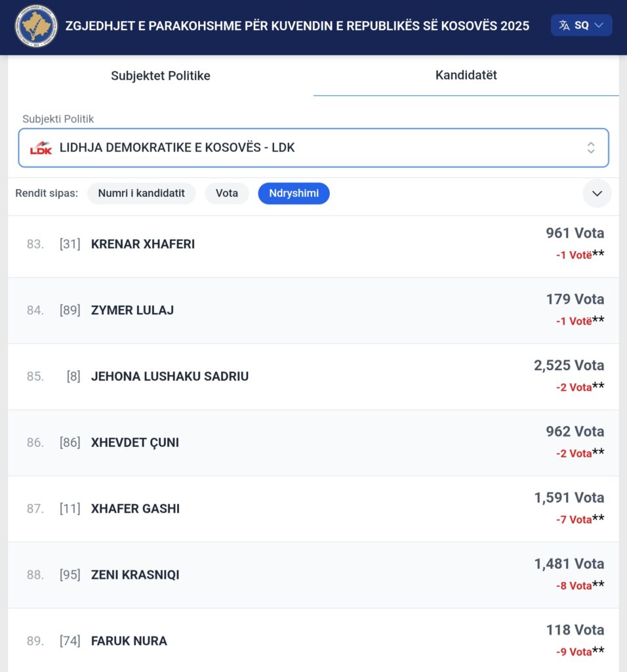Open the Subjekti Politik party selector
This screenshot has width=627, height=672.
(313, 148)
